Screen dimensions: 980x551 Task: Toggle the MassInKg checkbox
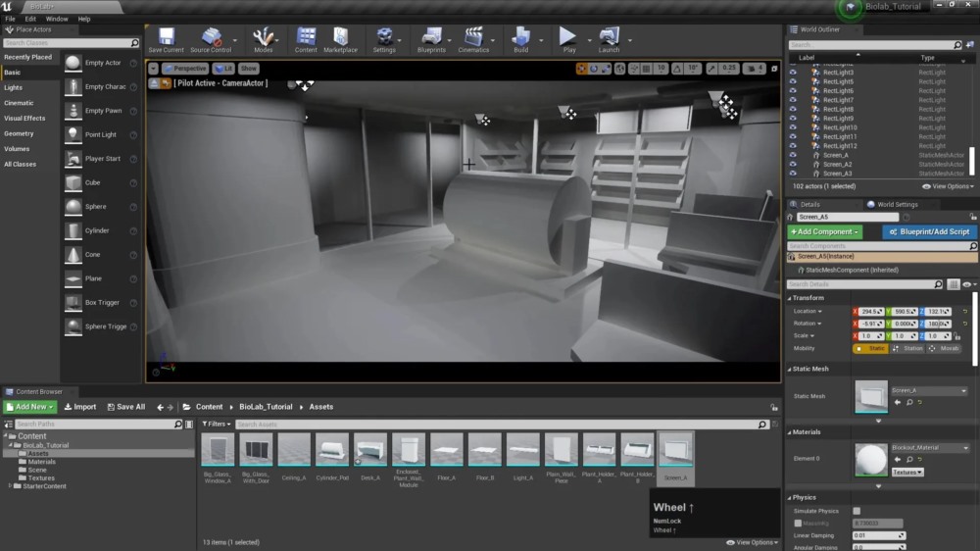pyautogui.click(x=798, y=523)
